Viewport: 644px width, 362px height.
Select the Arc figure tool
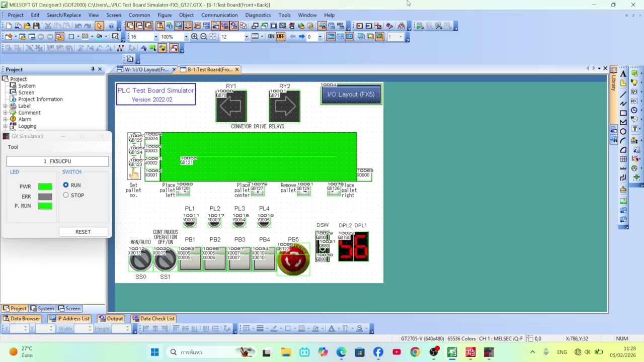(623, 141)
